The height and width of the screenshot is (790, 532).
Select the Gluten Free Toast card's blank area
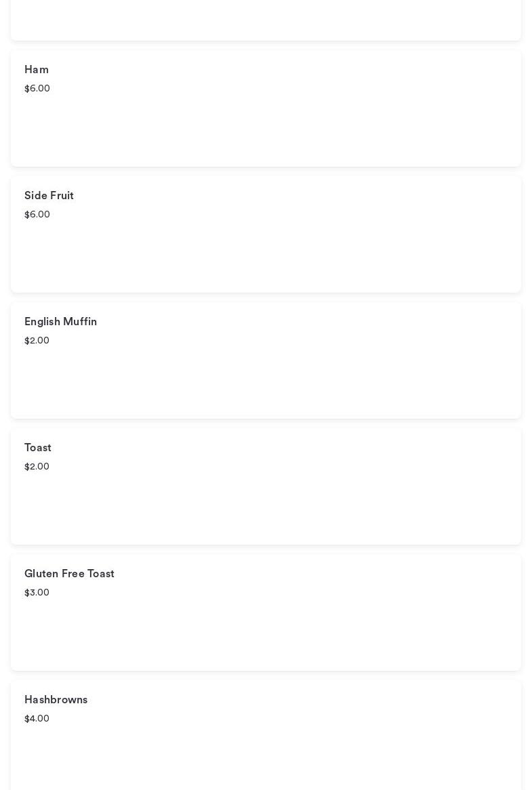pos(266,633)
